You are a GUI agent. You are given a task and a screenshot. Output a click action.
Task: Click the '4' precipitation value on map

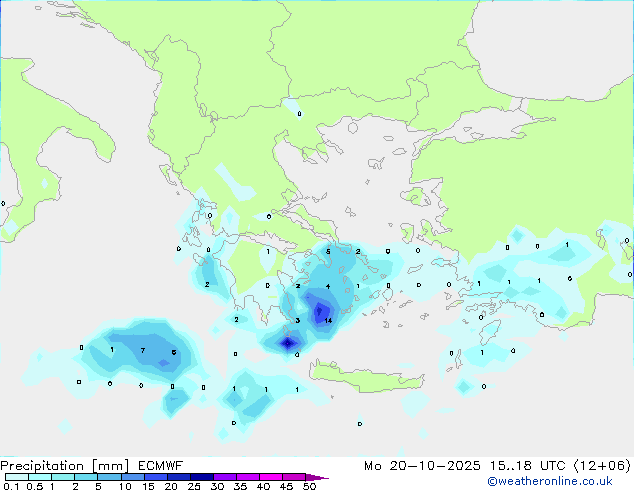(x=328, y=286)
